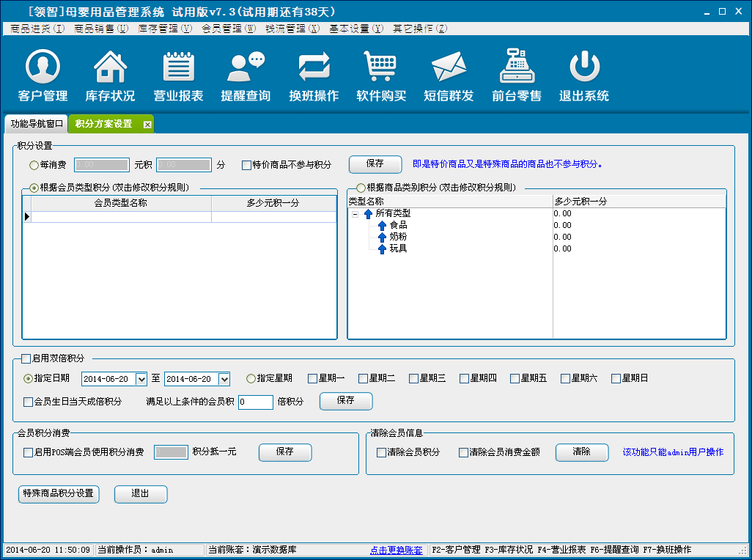Click 提醒查询 reminder query icon
This screenshot has height=560, width=752.
(246, 67)
